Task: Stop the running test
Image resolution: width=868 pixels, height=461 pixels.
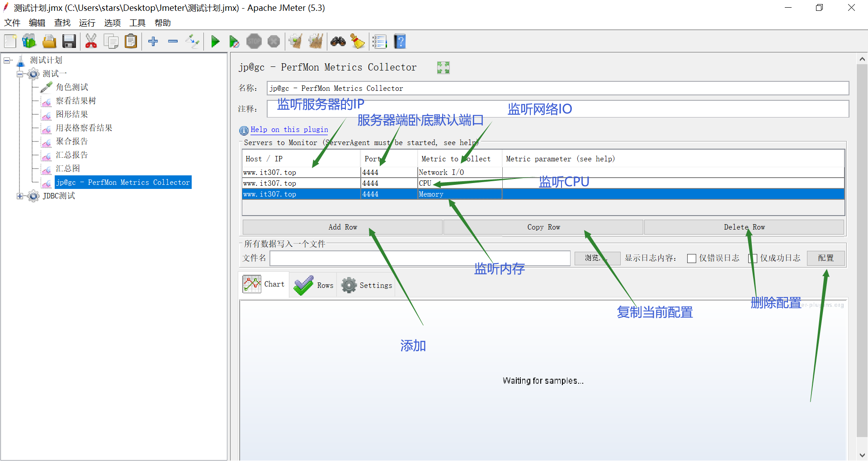Action: 254,41
